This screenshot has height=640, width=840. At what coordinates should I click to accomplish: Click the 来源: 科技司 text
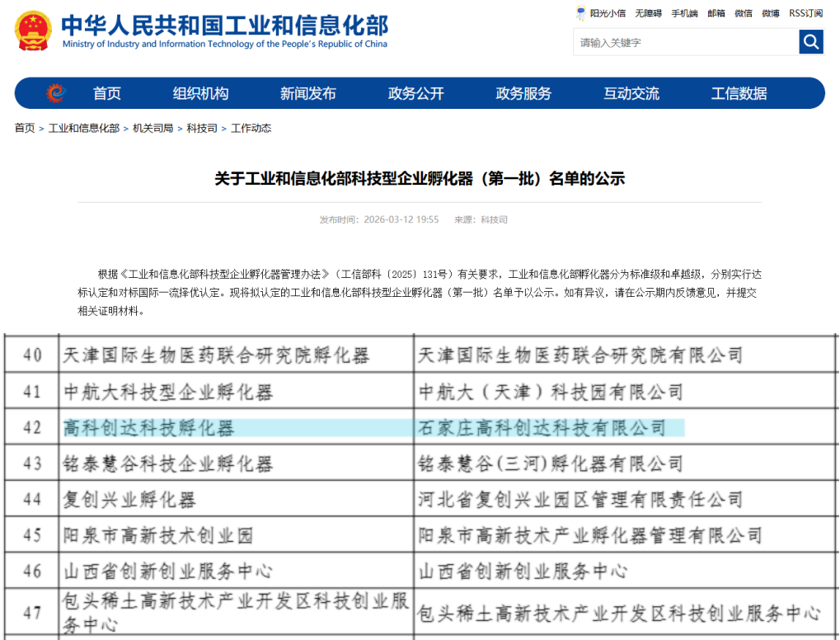click(x=481, y=219)
